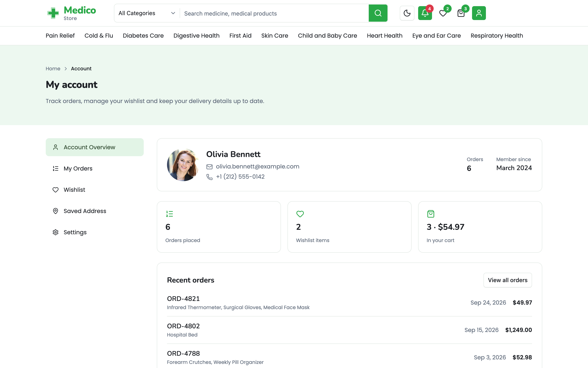The width and height of the screenshot is (588, 368).
Task: Click the envelope icon beside the email address
Action: (x=209, y=167)
